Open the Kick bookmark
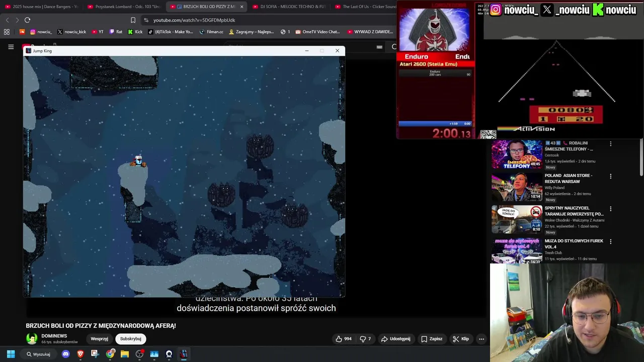The image size is (644, 362). pos(135,32)
